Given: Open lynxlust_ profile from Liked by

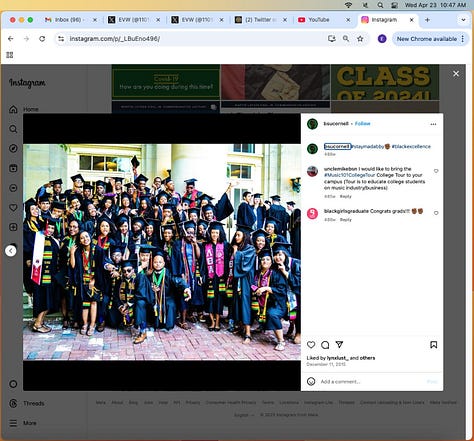Looking at the screenshot, I should pos(337,358).
